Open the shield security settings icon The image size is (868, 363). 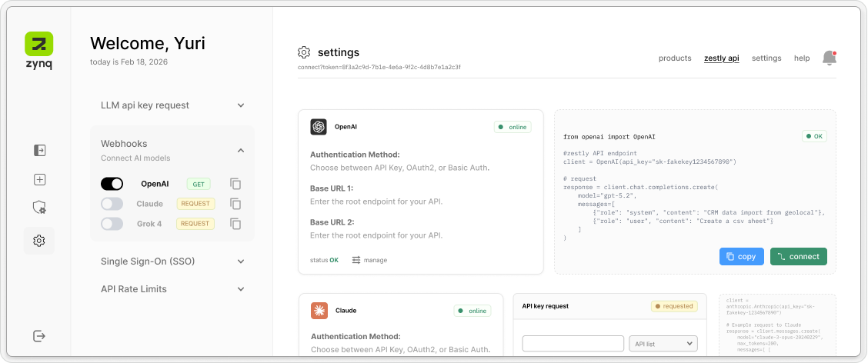(39, 208)
